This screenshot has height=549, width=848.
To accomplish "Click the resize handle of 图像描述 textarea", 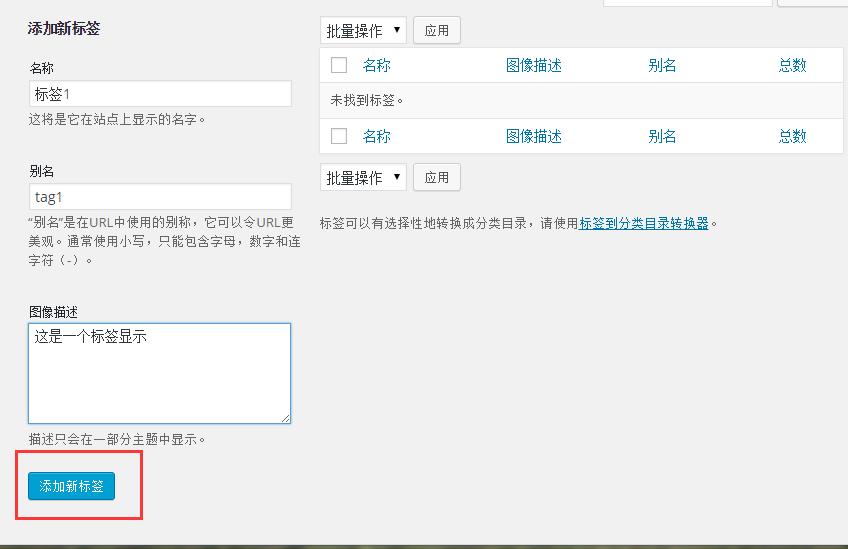I will click(285, 418).
